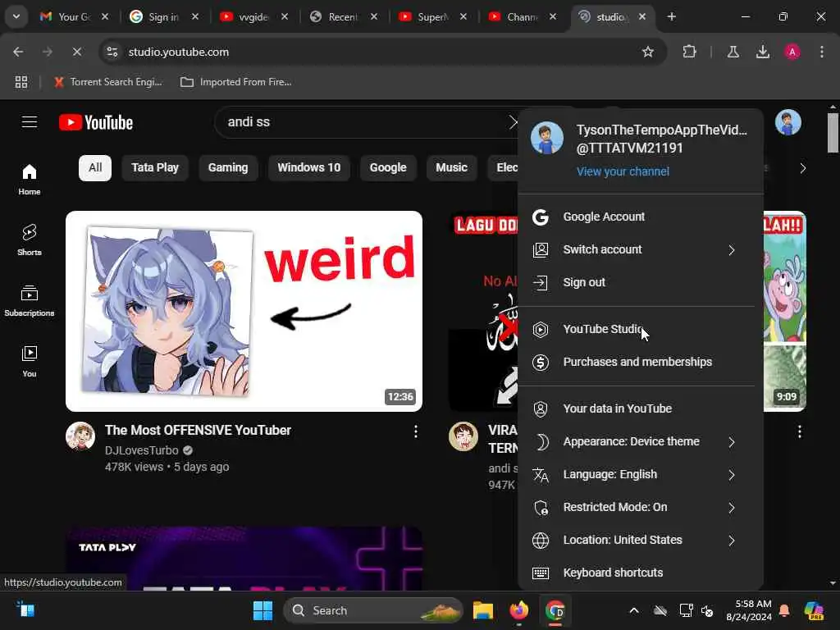Open the You section in sidebar
840x630 pixels.
point(29,361)
